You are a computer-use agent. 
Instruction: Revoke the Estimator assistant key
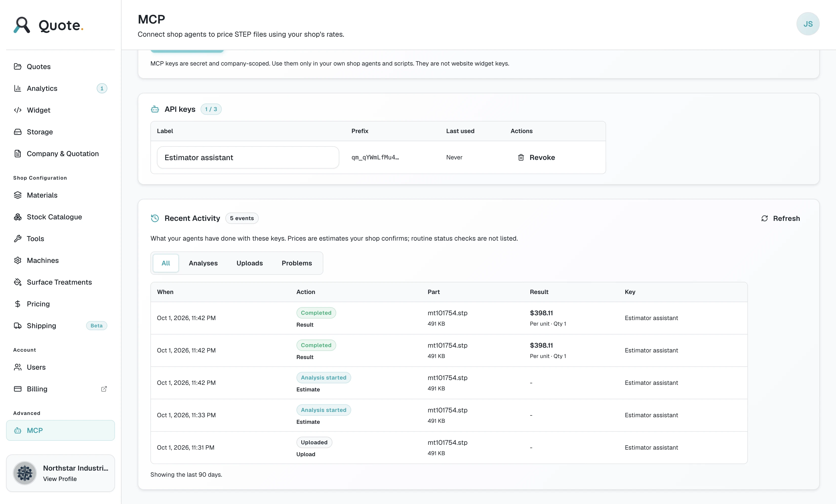point(536,157)
